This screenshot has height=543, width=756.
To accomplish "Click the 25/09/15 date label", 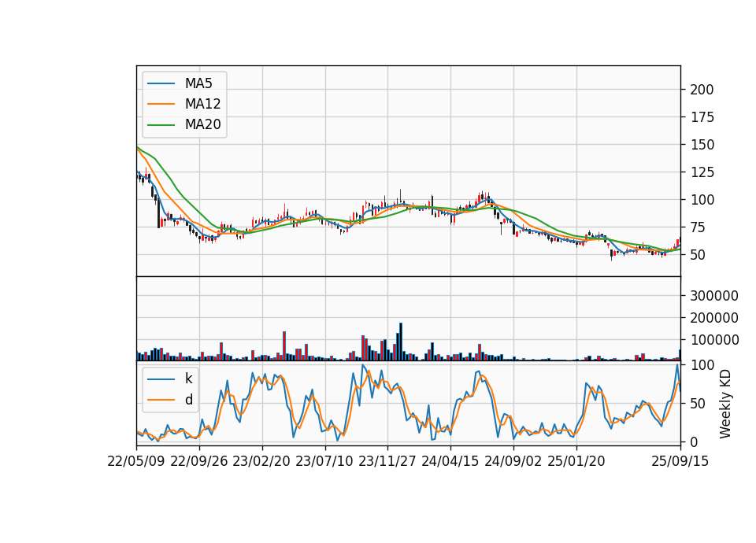I will pyautogui.click(x=680, y=461).
